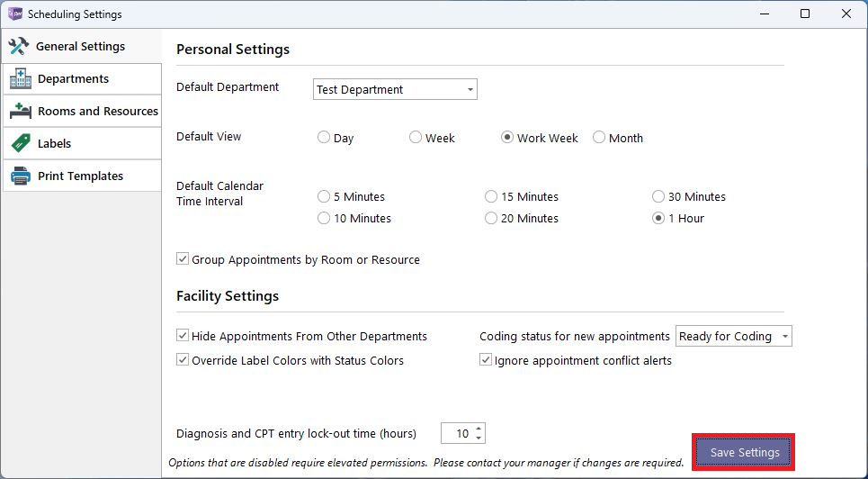Switch to the Departments tab
This screenshot has width=868, height=479.
(82, 78)
